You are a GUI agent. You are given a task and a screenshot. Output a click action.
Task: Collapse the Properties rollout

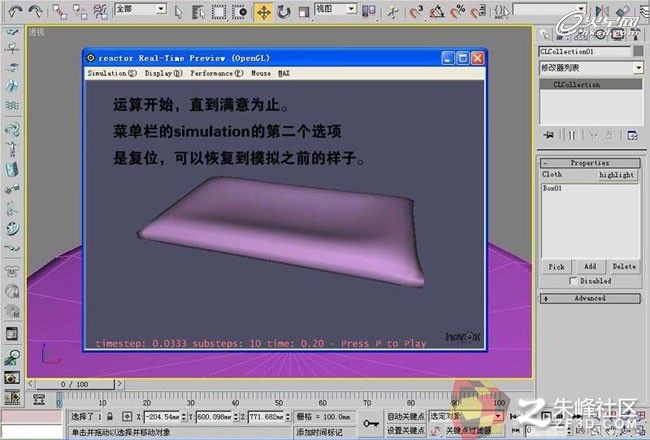coord(590,163)
